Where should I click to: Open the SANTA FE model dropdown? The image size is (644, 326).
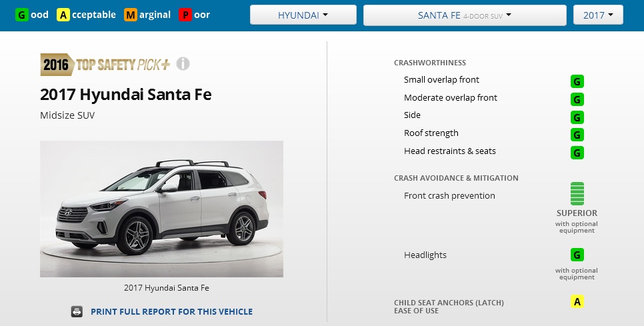(465, 15)
